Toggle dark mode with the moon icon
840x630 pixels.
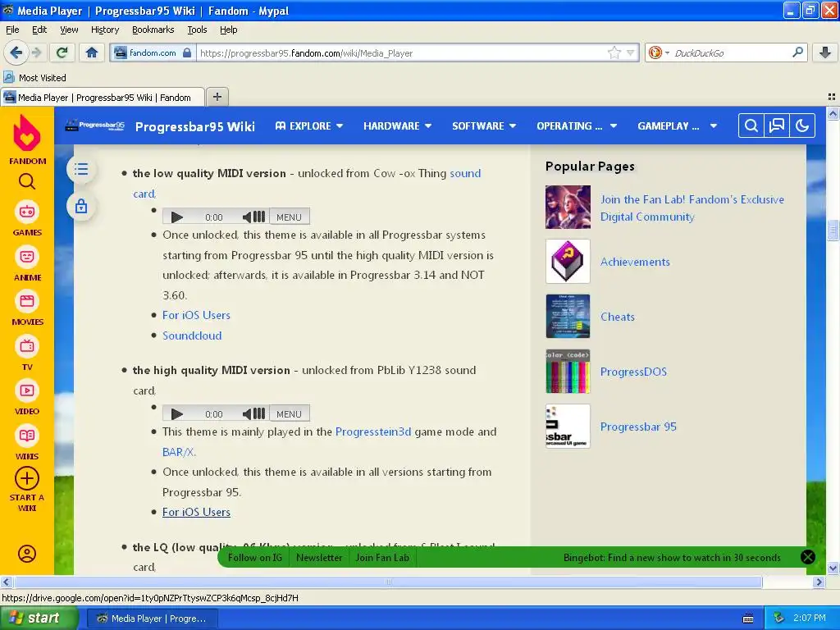pos(802,126)
